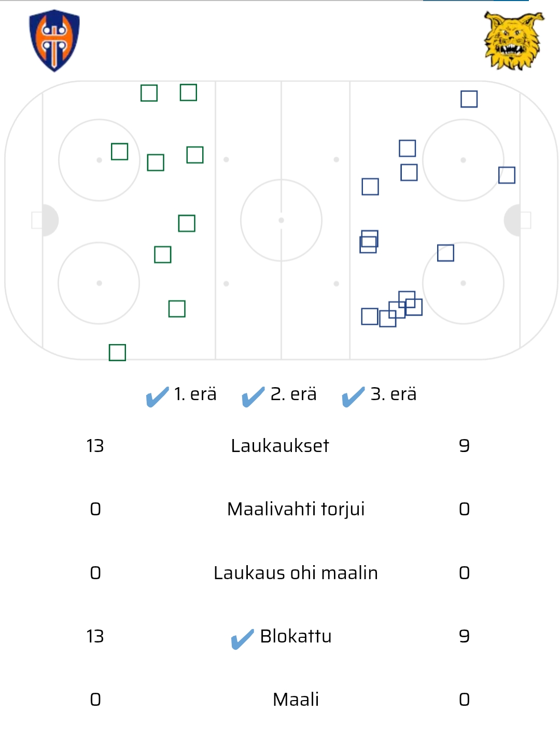This screenshot has height=739, width=560.
Task: Open blue shot marker closest to right goal line
Action: 507,175
